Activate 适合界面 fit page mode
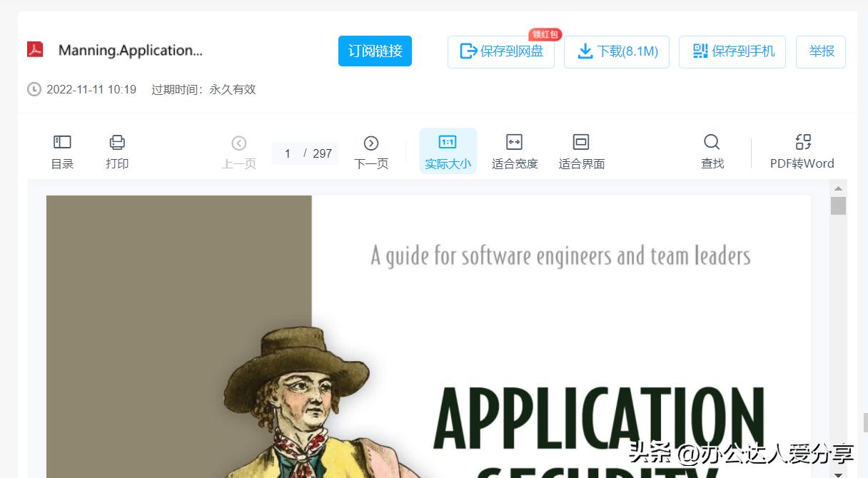The height and width of the screenshot is (478, 868). (x=581, y=151)
